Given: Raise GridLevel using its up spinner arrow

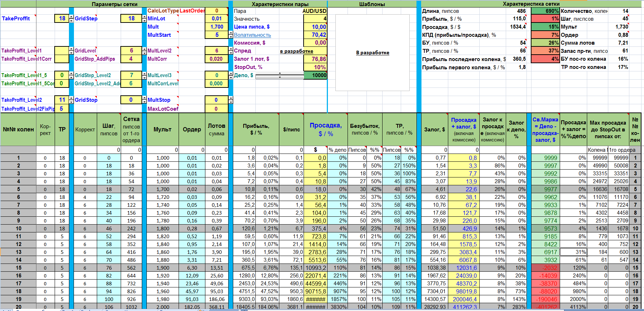Looking at the screenshot, I should click(144, 49).
